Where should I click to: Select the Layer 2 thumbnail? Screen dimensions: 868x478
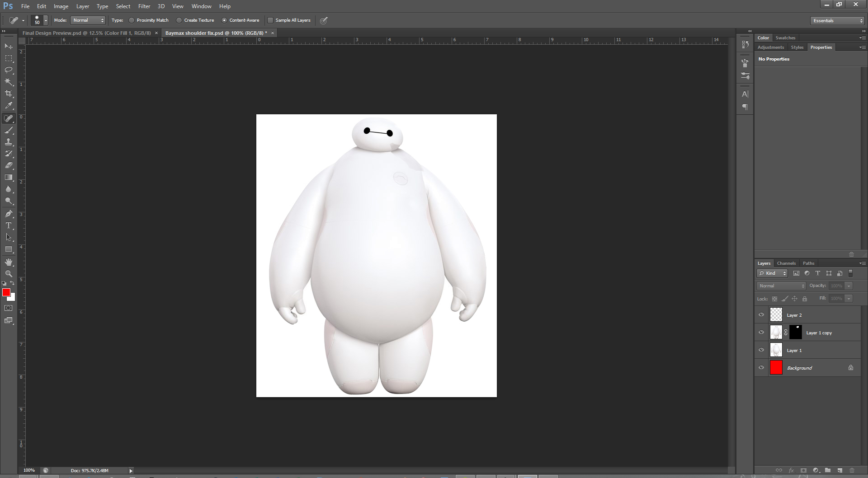click(x=776, y=315)
